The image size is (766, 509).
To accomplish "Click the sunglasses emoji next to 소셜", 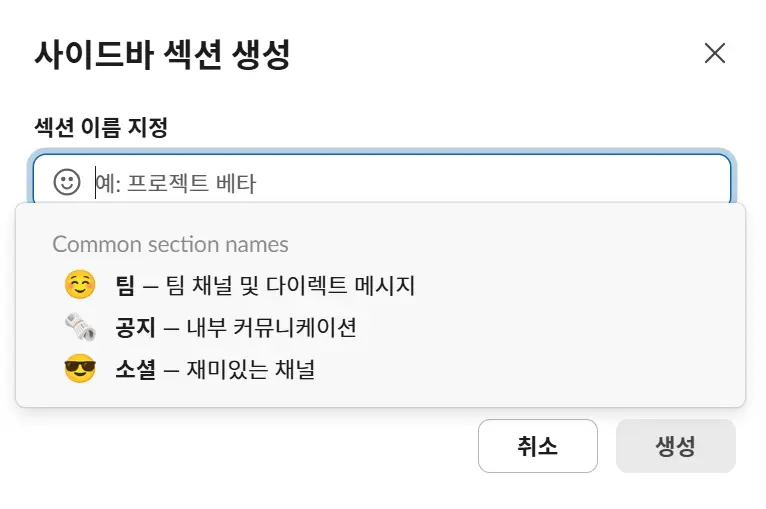I will click(x=79, y=370).
